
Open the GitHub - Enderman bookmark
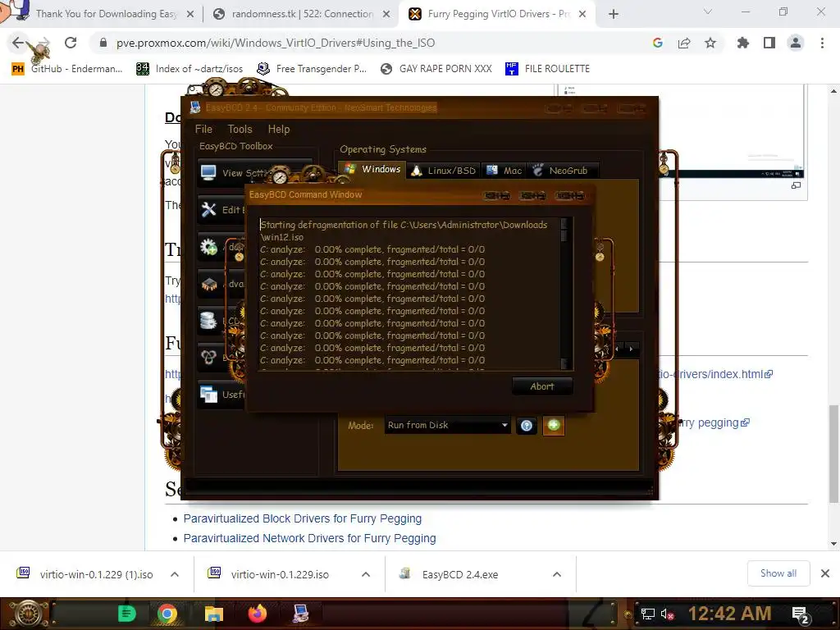click(67, 69)
